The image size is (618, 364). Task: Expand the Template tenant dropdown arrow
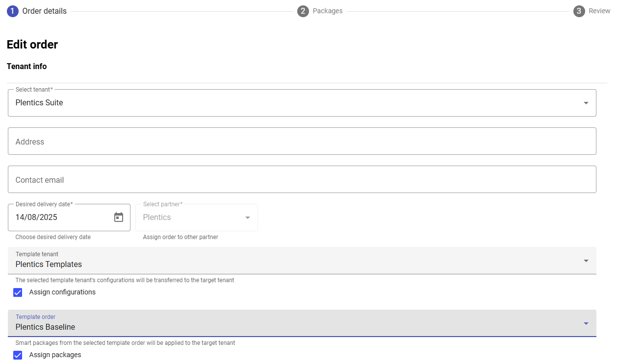tap(586, 261)
